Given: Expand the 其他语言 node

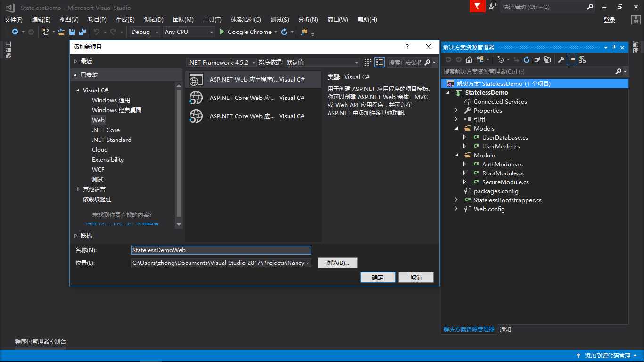Looking at the screenshot, I should point(78,189).
